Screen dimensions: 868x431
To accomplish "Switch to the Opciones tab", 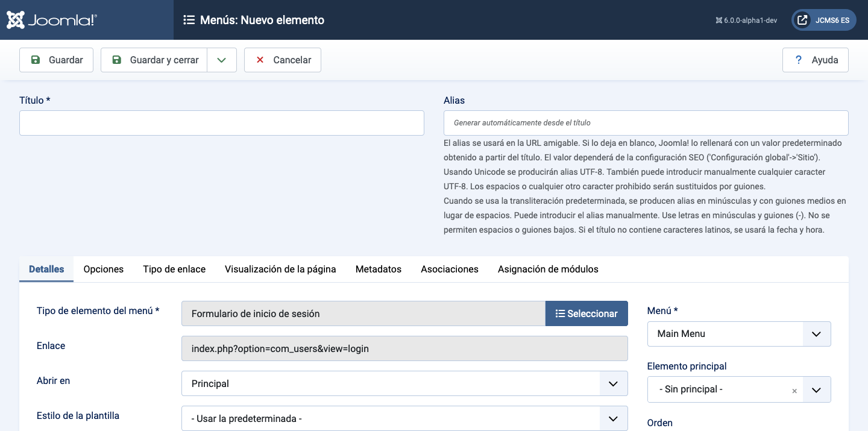I will (x=104, y=269).
